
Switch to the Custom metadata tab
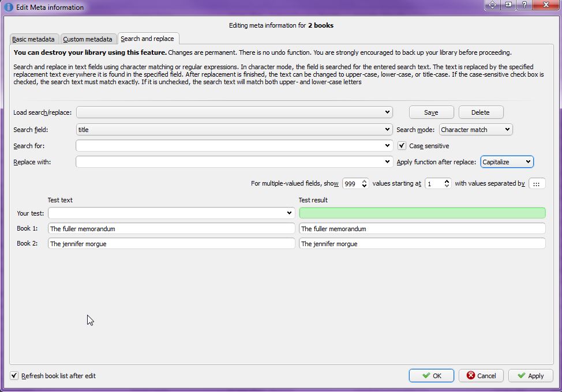click(88, 39)
